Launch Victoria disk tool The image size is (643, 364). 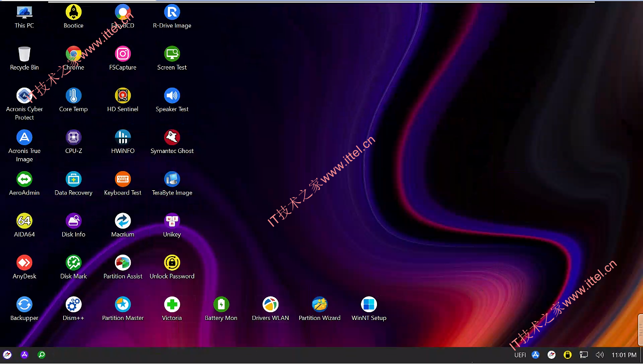(172, 310)
